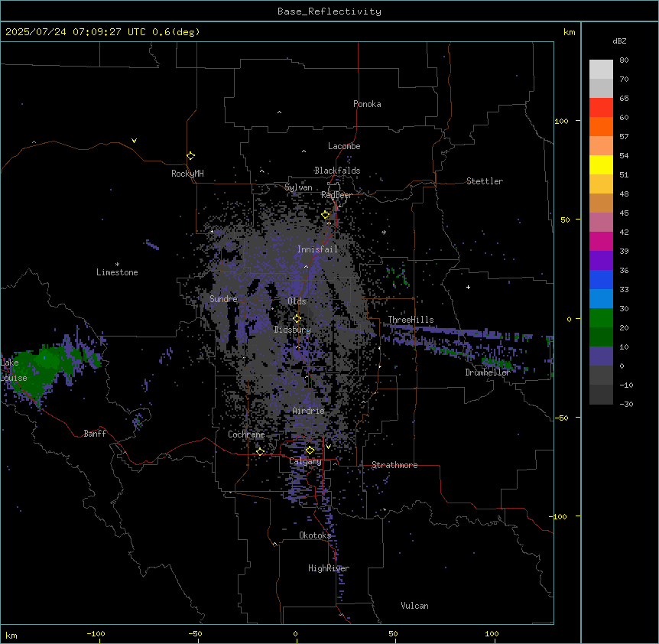Click the Cochrane town label
Viewport: 659px width, 644px height.
point(246,434)
